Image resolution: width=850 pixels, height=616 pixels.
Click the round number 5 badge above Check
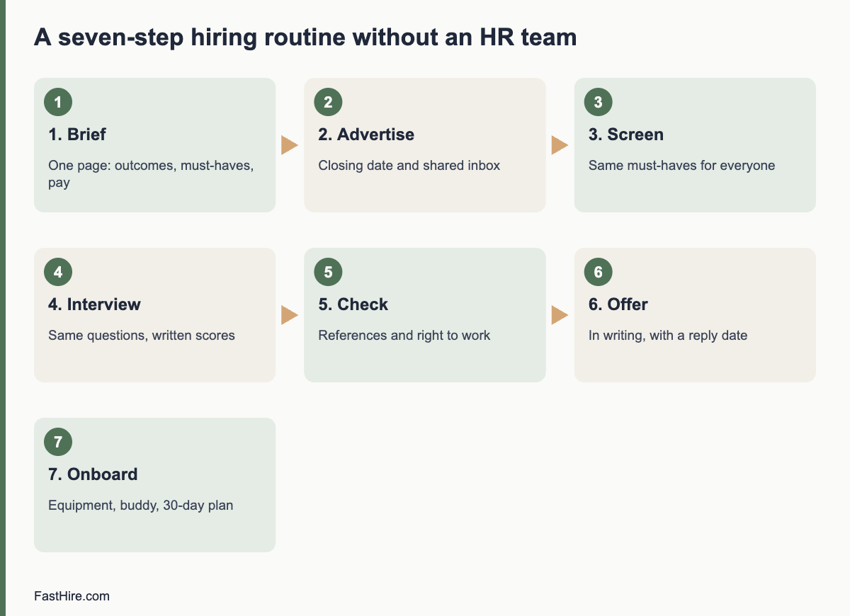pos(328,272)
